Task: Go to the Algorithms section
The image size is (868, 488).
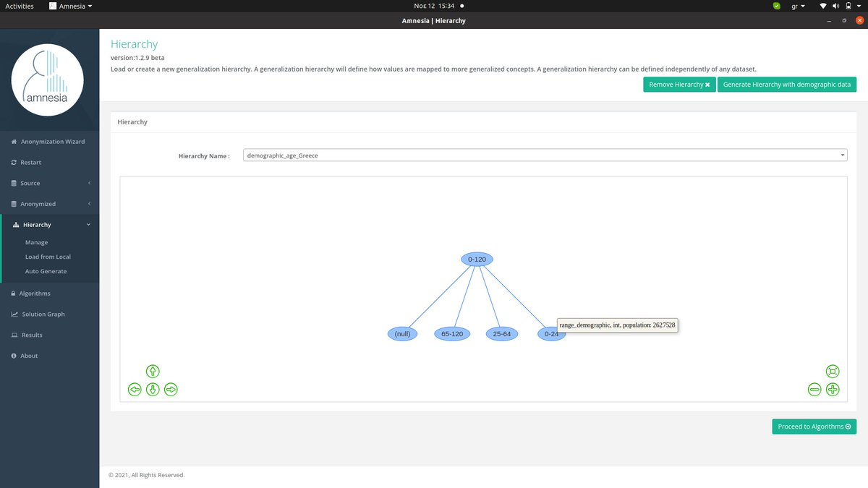Action: click(49, 294)
